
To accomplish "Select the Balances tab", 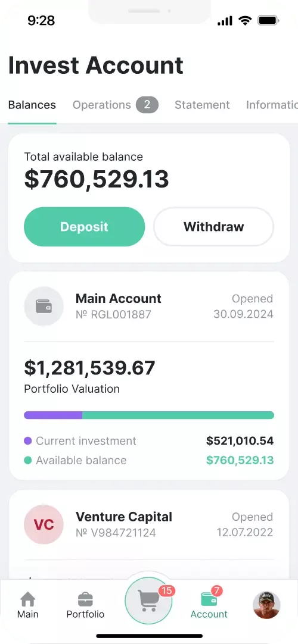I will coord(32,105).
